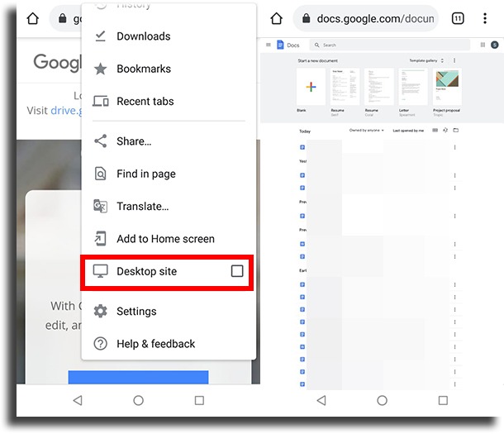Tap the lock icon on the Google page
Image resolution: width=504 pixels, height=434 pixels.
point(62,19)
